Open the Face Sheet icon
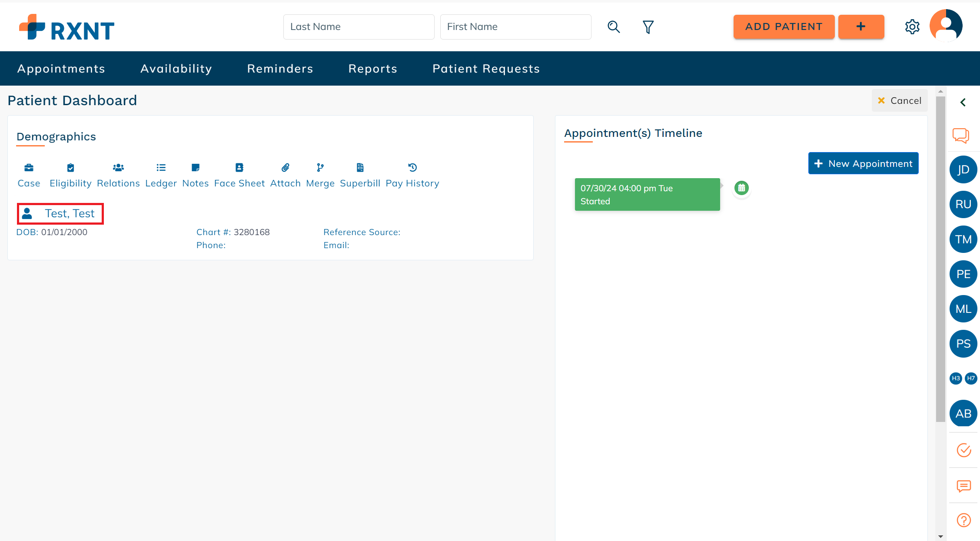 pyautogui.click(x=239, y=168)
